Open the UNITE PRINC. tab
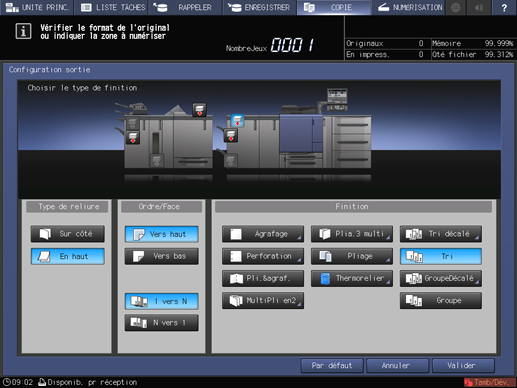The image size is (517, 388). tap(37, 7)
